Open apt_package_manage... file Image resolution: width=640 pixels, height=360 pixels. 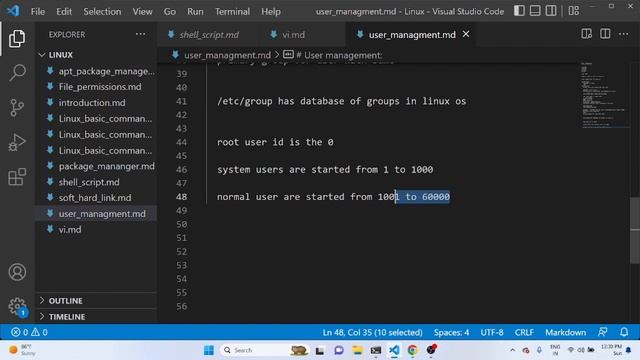pos(96,71)
